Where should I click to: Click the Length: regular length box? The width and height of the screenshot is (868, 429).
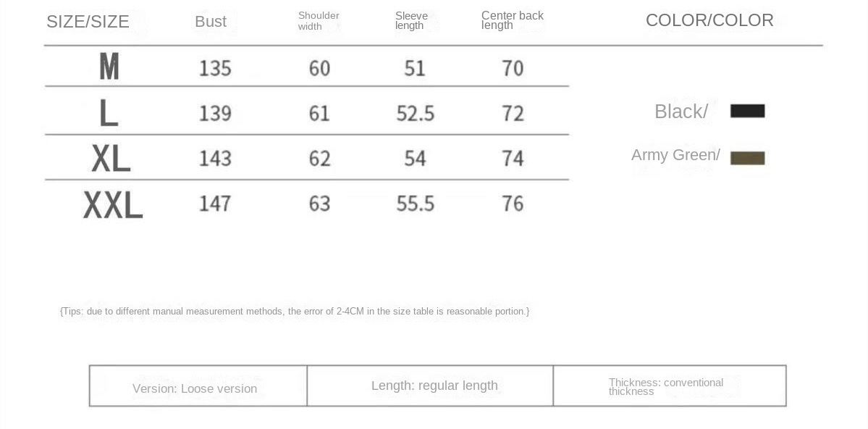(430, 386)
